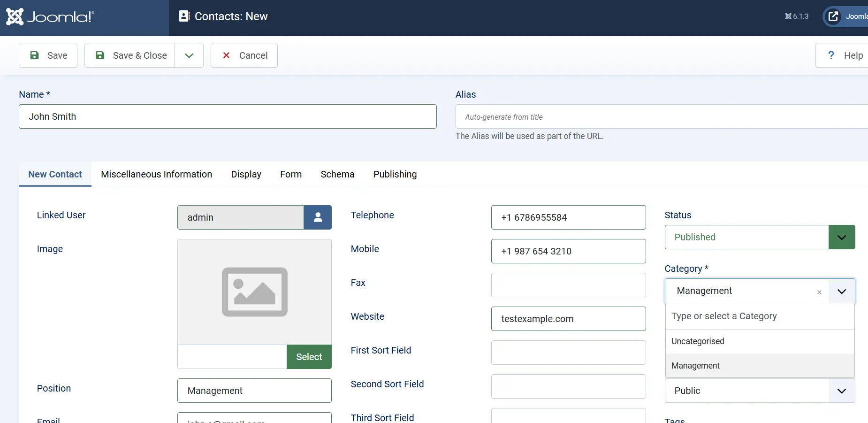
Task: Click the image path text field
Action: pos(232,357)
